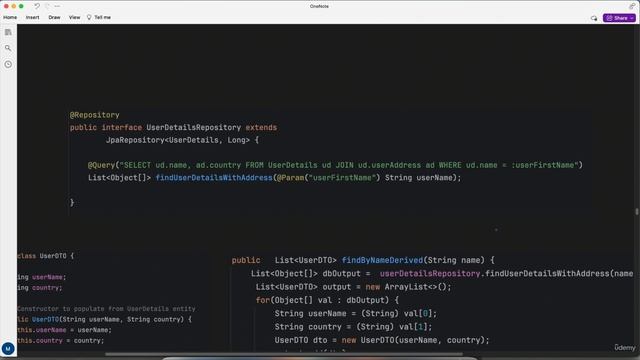Open the Insert ribbon tab
This screenshot has height=360, width=640.
point(33,18)
